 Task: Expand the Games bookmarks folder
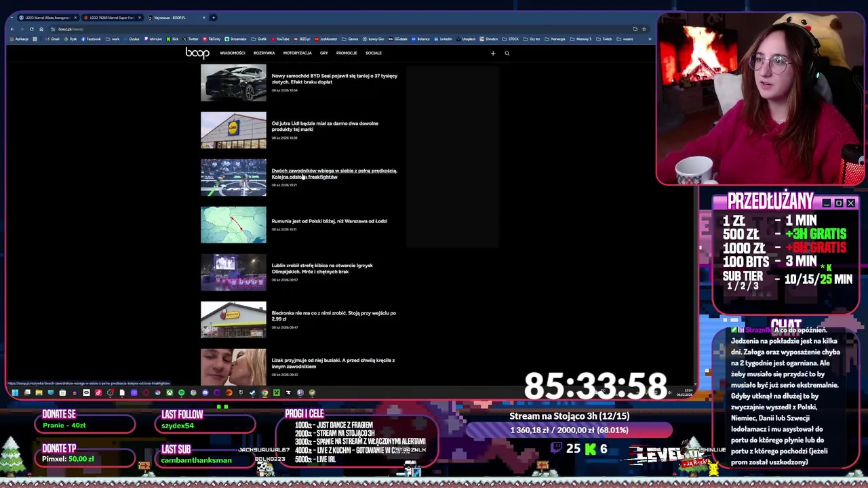pos(350,39)
